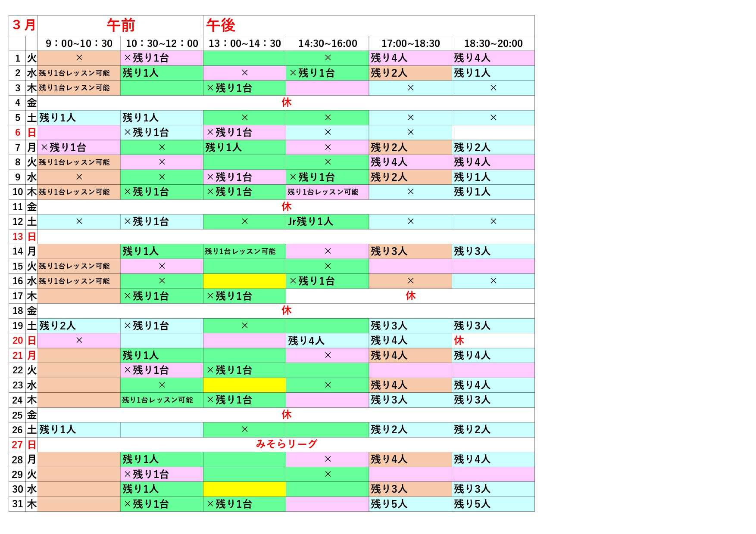Viewport: 756px width, 534px height.
Task: Select "残り1台レッスン可能" in the 10th's 14:30~16:00 slot
Action: [323, 192]
